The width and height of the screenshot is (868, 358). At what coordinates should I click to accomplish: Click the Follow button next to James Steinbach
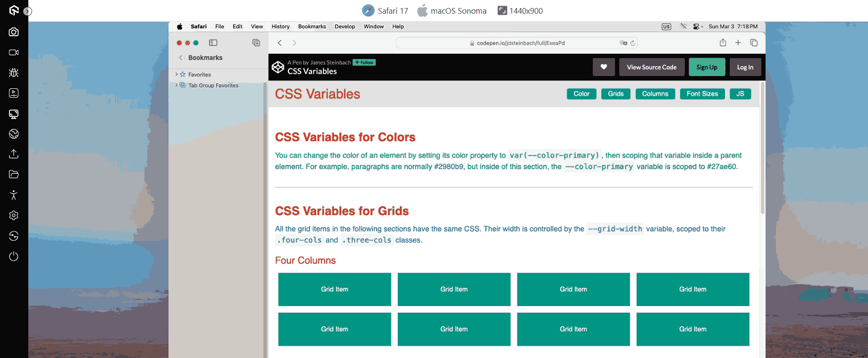pos(364,62)
